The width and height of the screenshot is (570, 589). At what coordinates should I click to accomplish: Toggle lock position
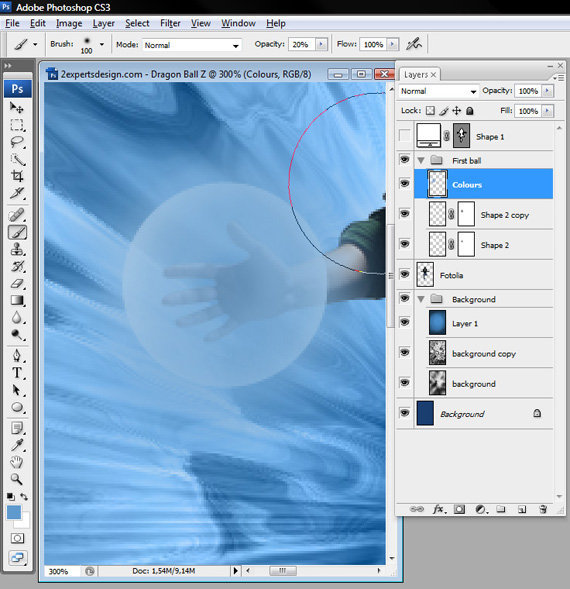point(457,110)
